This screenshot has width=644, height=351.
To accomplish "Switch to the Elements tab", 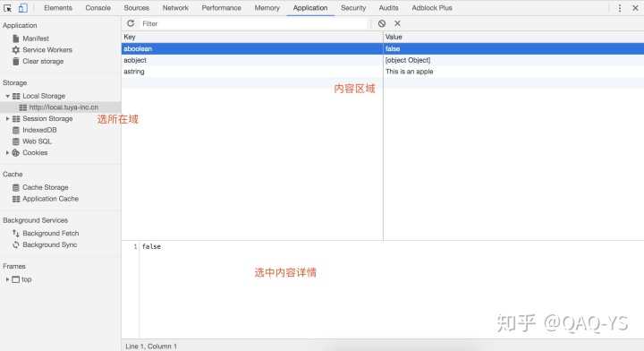I will (58, 8).
